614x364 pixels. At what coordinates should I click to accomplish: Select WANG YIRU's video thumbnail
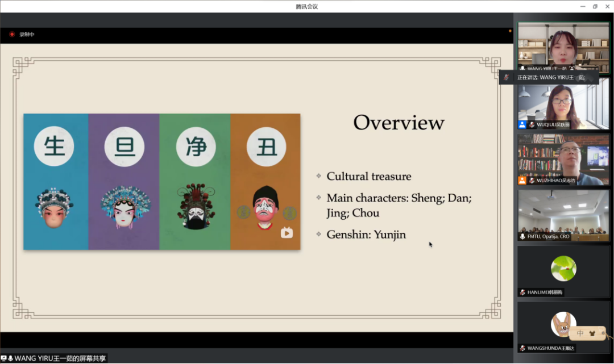coord(563,47)
